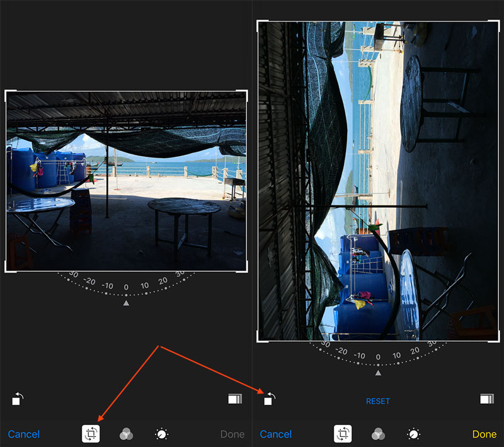Select the crop tool on the left screen

91,434
